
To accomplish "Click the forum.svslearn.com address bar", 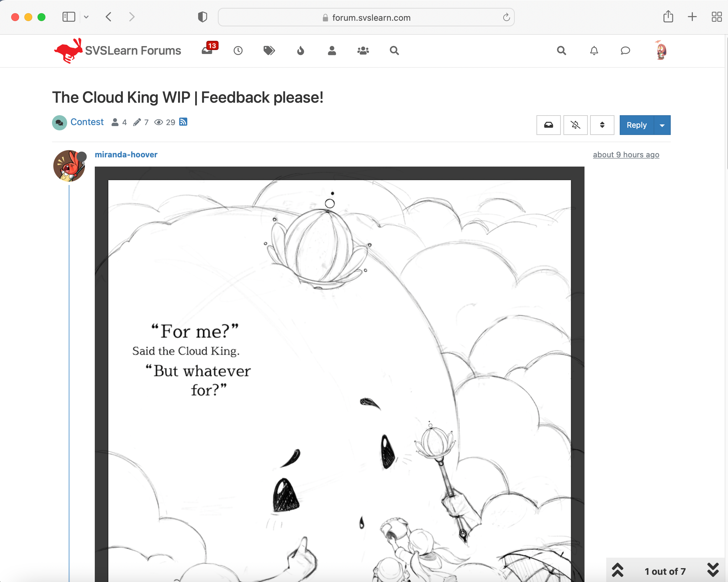I will tap(366, 17).
